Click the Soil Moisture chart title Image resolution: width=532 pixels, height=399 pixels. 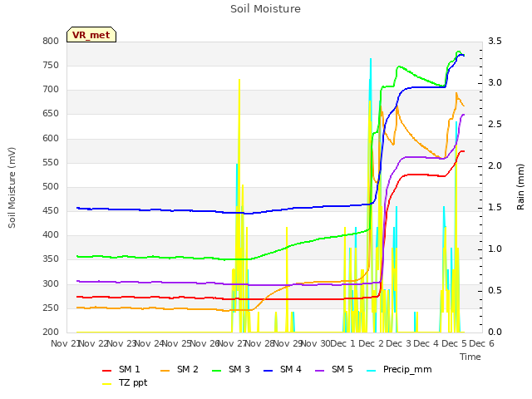point(265,9)
